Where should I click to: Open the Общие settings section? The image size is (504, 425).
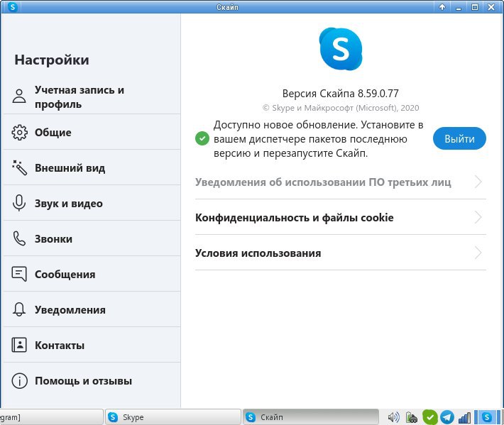92,132
